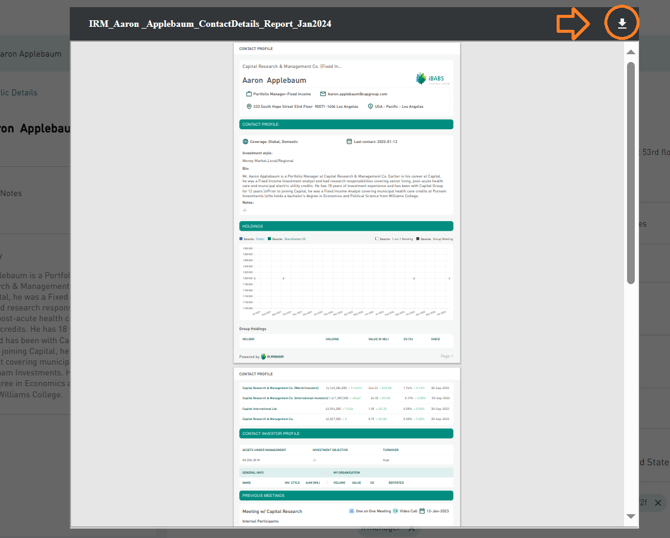Click the first page of the PDF preview
The width and height of the screenshot is (670, 538).
tap(347, 203)
